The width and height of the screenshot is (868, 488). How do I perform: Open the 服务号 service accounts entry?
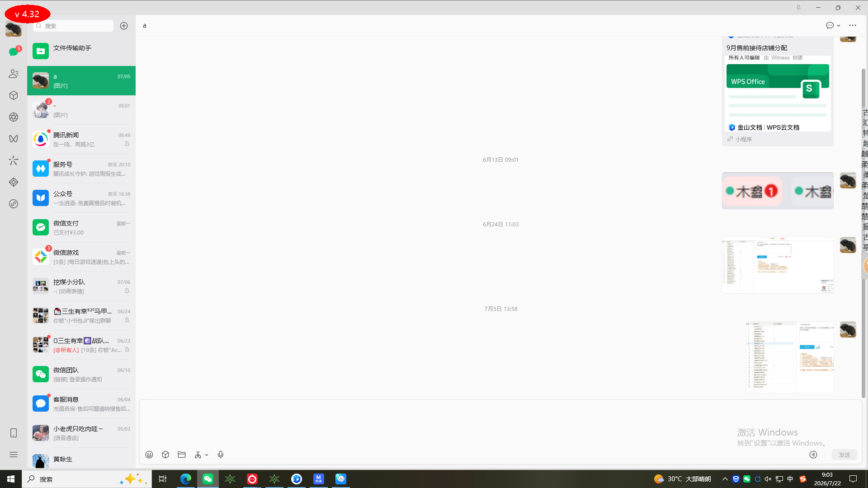click(x=81, y=169)
